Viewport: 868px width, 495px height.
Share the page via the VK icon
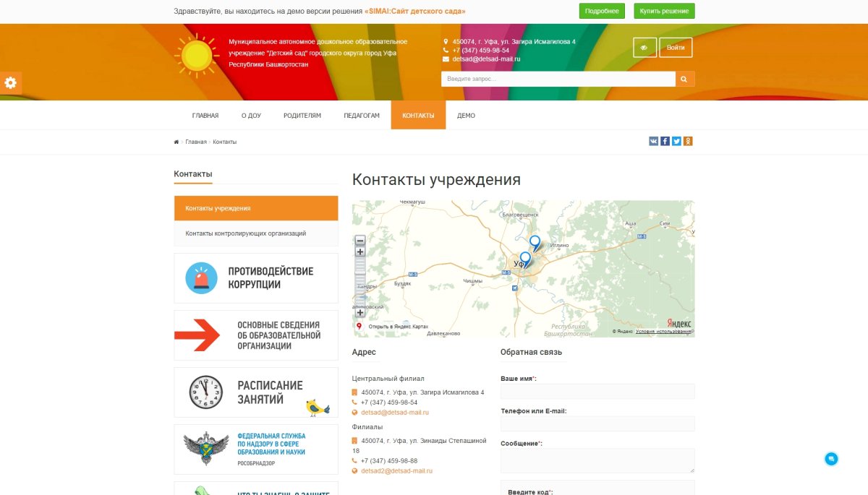coord(653,141)
